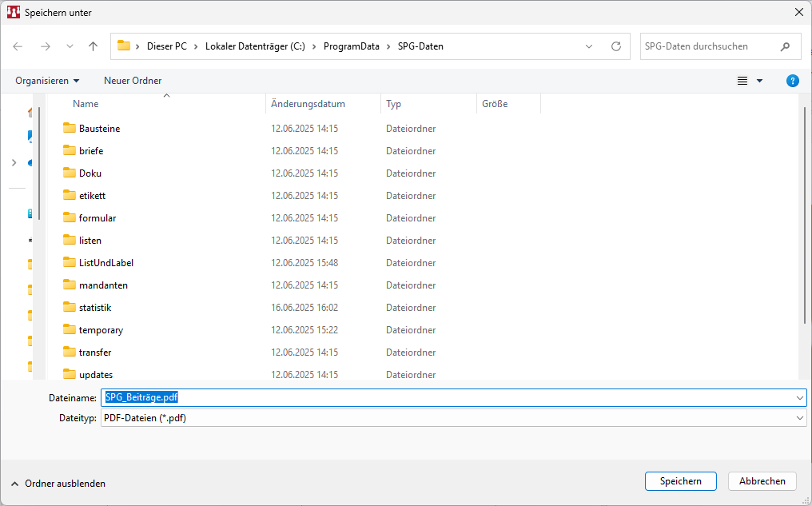Click the Abbrechen button

pos(762,481)
